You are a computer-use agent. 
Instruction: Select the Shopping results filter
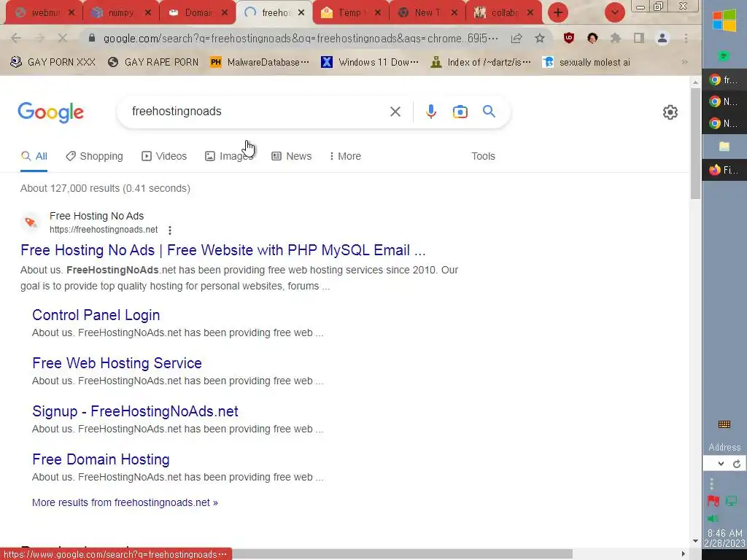pos(94,156)
